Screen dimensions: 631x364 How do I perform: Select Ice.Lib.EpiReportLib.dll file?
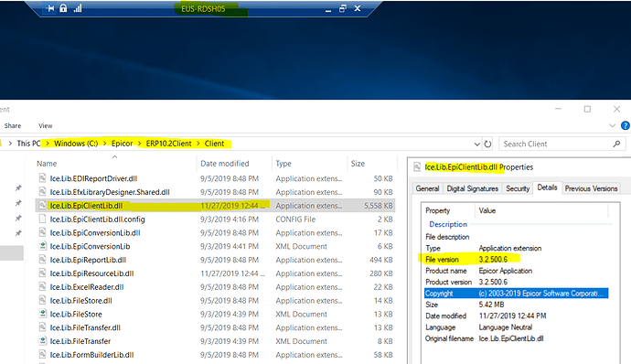[x=88, y=260]
